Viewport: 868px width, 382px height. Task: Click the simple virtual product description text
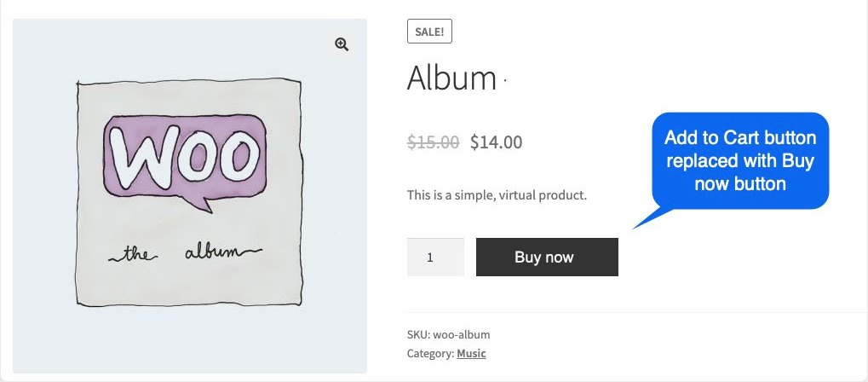pyautogui.click(x=497, y=195)
